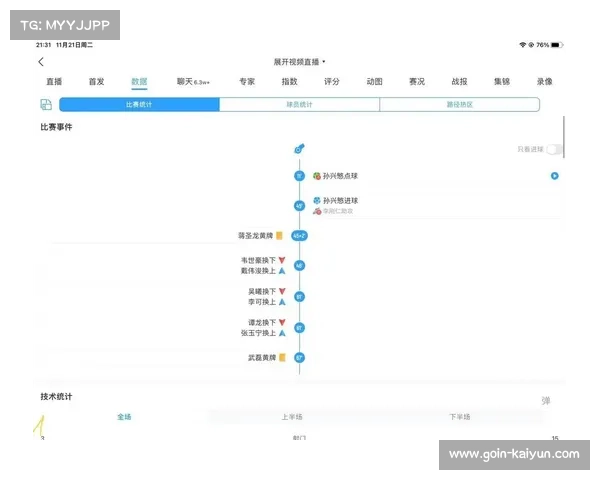Tap the 比赛事件 section heading
The image size is (600, 480).
[x=56, y=127]
